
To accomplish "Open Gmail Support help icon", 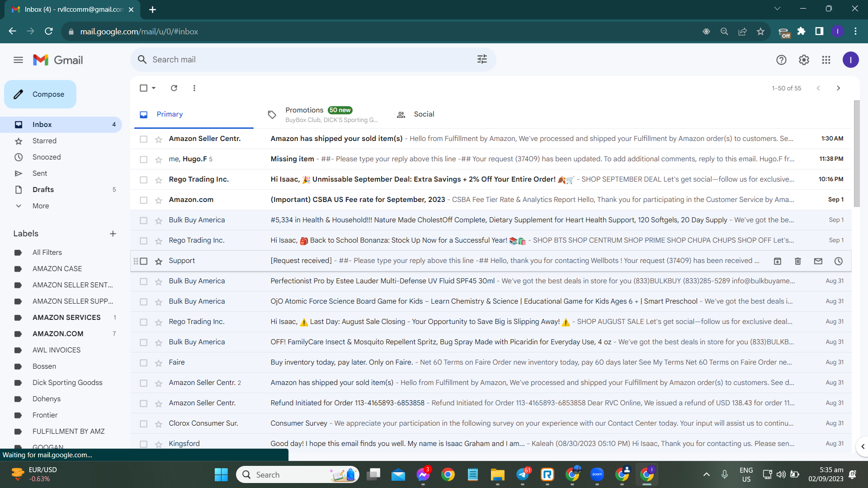I will click(781, 60).
